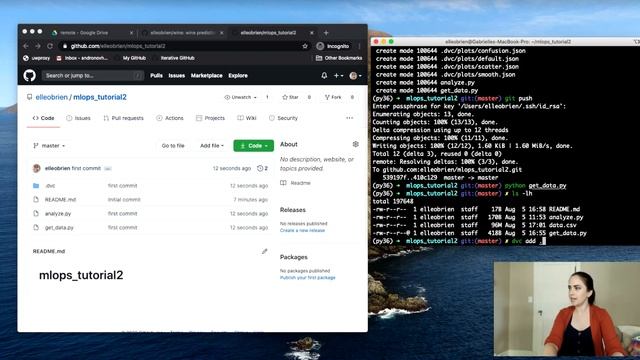
Task: Open the green Code dropdown
Action: (x=253, y=146)
